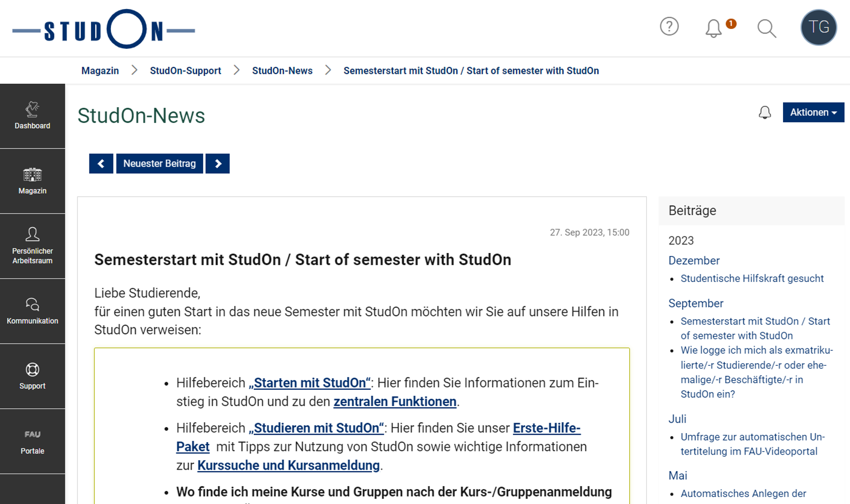Image resolution: width=850 pixels, height=504 pixels.
Task: Click Magazin breadcrumb
Action: (100, 71)
